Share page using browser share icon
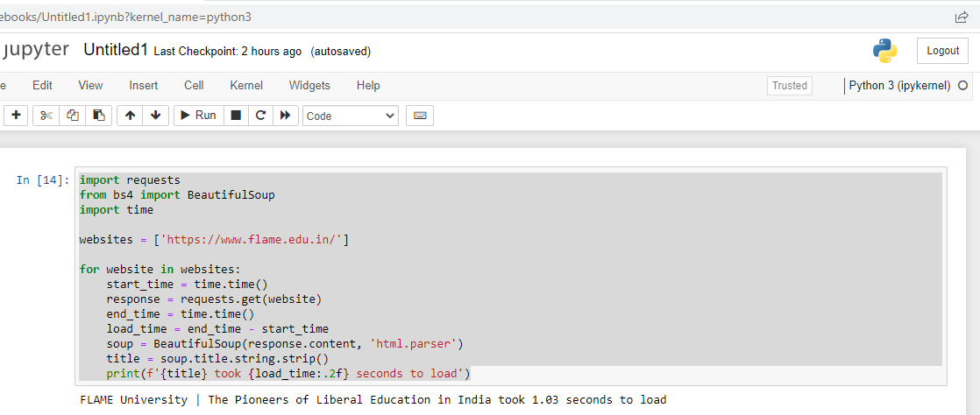The width and height of the screenshot is (980, 415). 962,17
